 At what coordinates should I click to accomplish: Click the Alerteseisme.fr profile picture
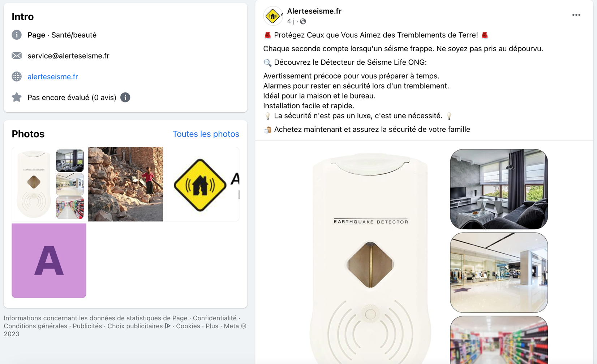[273, 16]
